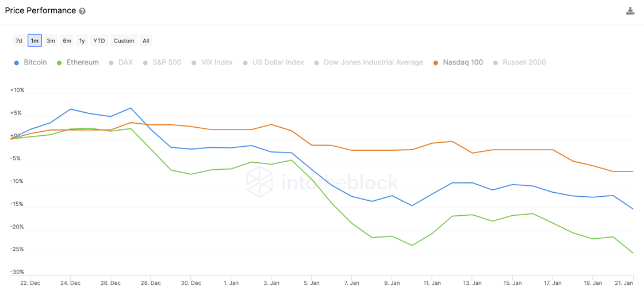Click the Price Performance title text
644x290 pixels.
pos(40,11)
